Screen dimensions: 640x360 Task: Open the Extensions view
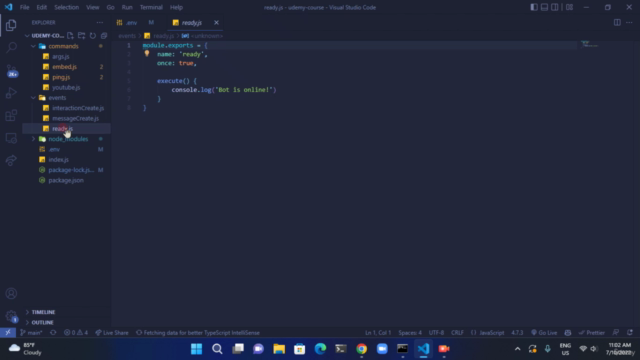[11, 116]
